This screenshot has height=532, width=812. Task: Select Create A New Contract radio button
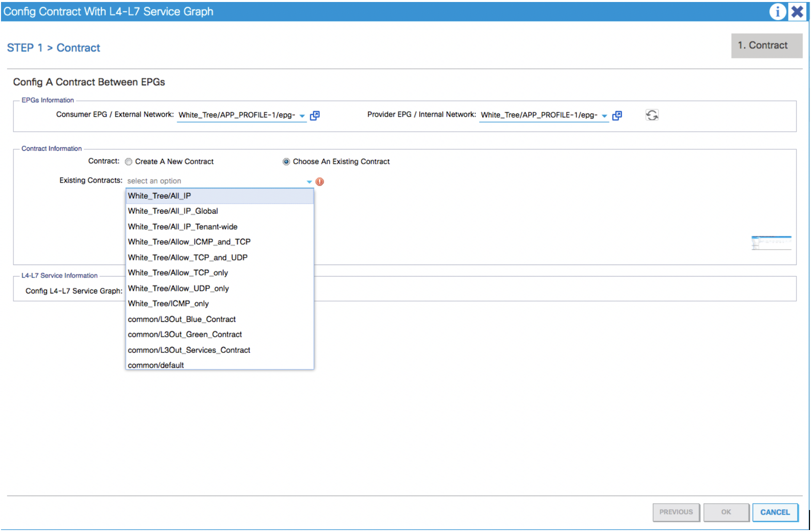click(x=129, y=162)
